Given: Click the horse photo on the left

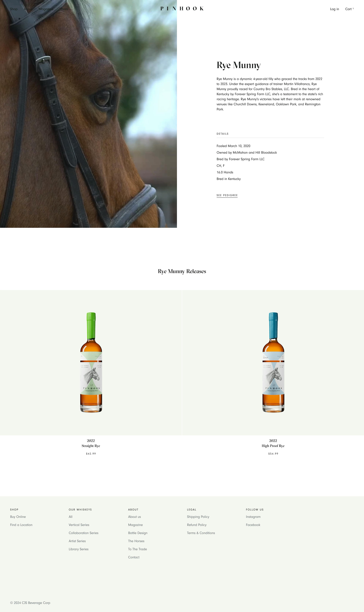Looking at the screenshot, I should pos(88,114).
